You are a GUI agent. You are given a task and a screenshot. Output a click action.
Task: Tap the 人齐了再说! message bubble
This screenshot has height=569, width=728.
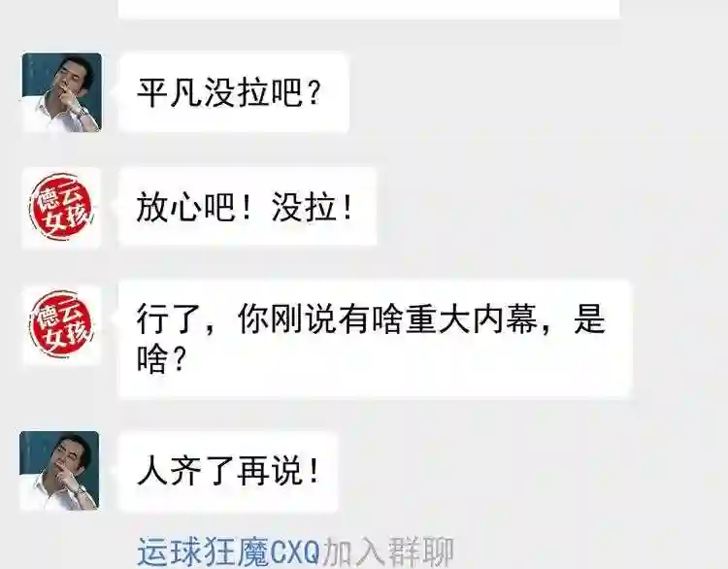(x=228, y=472)
